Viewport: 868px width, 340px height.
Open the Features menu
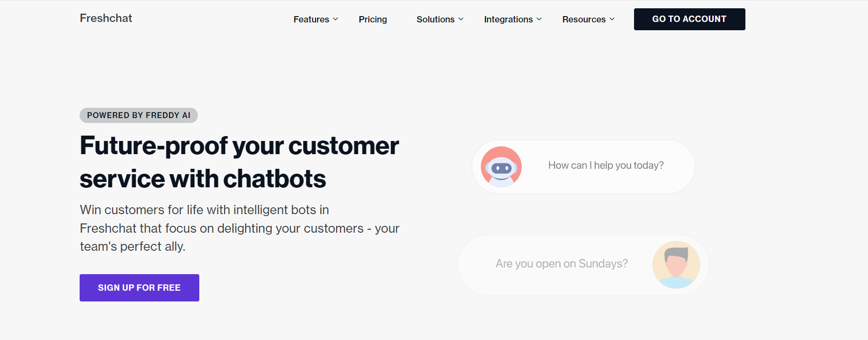click(x=311, y=20)
